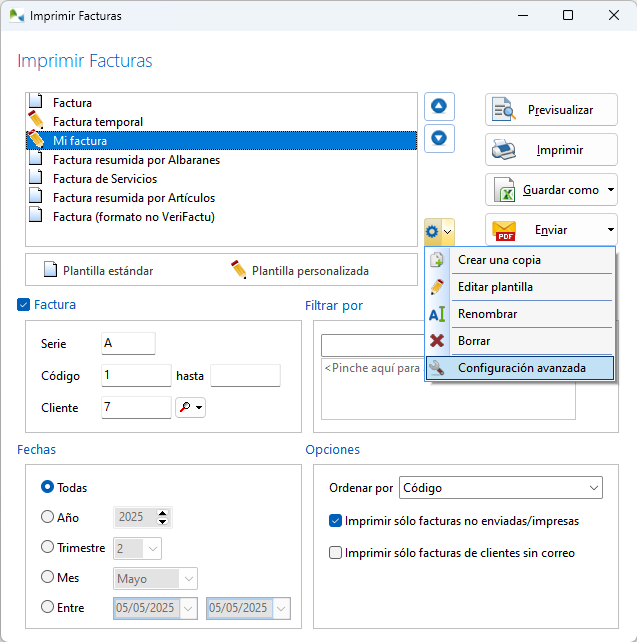Expand the Guardar como dropdown arrow
Viewport: 637px width, 642px height.
click(x=610, y=190)
